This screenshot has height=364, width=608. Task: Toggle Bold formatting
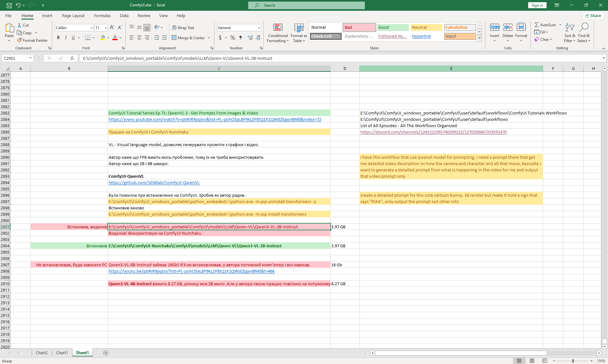point(58,38)
